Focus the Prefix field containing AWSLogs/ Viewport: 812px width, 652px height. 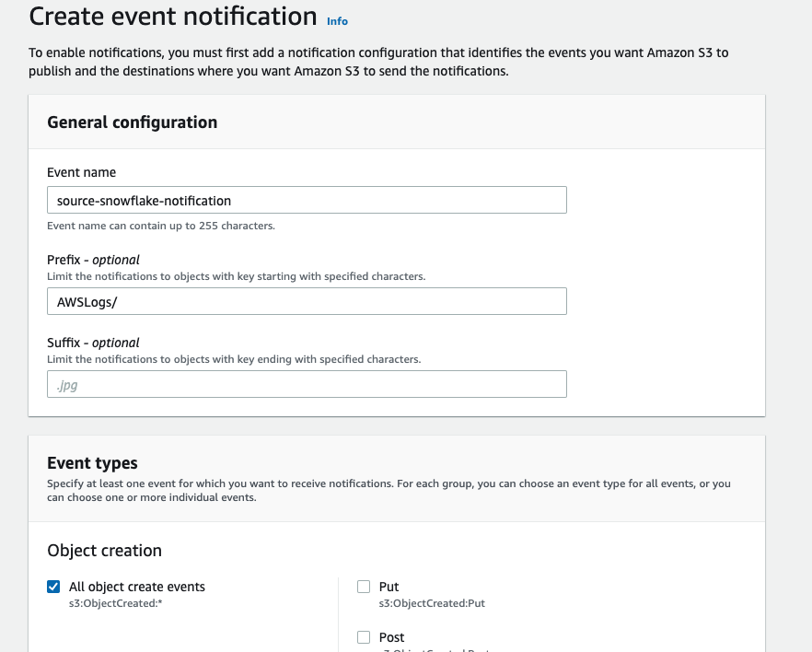(x=307, y=301)
